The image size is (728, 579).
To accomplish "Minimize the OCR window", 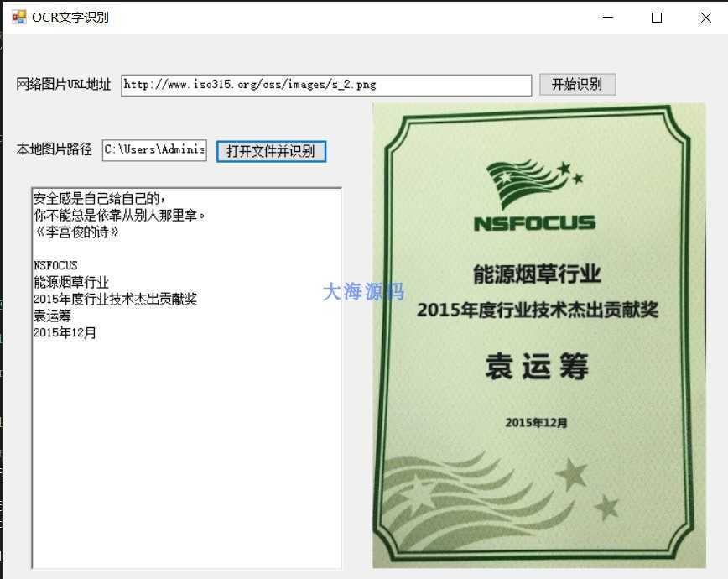I will click(x=608, y=17).
